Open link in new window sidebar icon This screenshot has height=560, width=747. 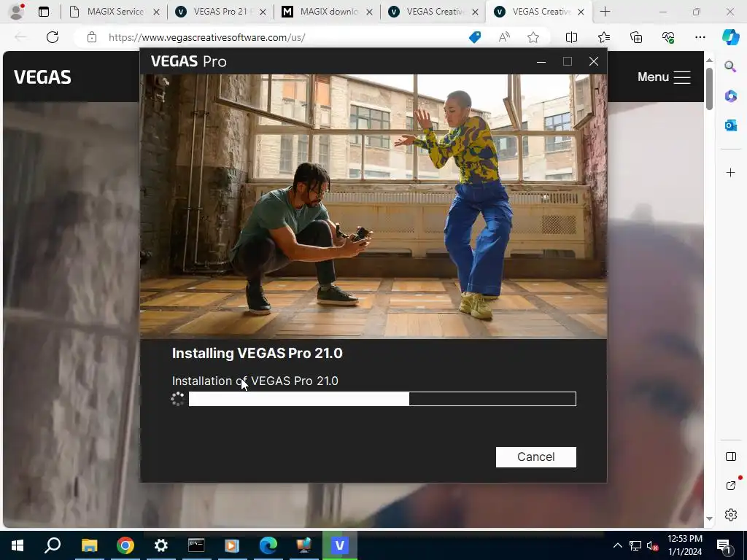[730, 486]
